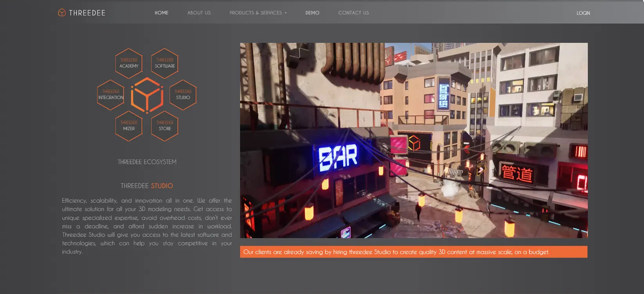Screen dimensions: 644x294
Task: Click the orange clients saving banner
Action: [x=414, y=252]
